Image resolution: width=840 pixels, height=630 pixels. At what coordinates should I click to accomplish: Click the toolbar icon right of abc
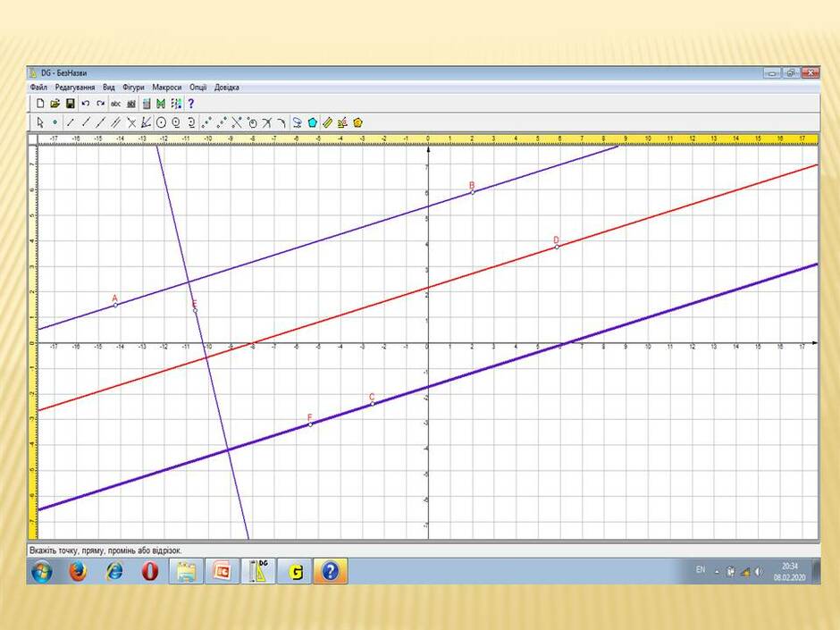click(x=130, y=104)
